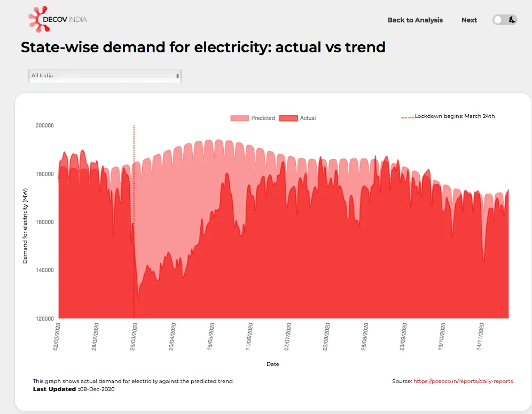Click the 28/08/2020 date axis label
The image size is (532, 414).
coord(365,337)
